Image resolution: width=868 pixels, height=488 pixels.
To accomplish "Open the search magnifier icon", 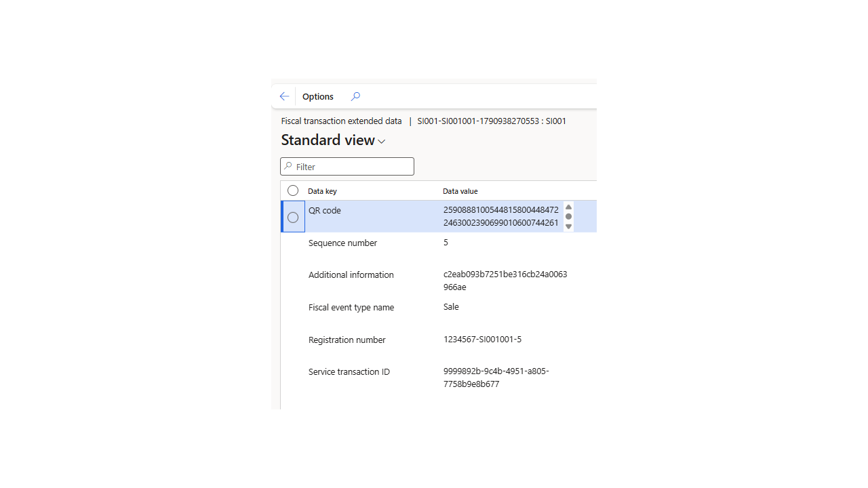I will [x=355, y=96].
